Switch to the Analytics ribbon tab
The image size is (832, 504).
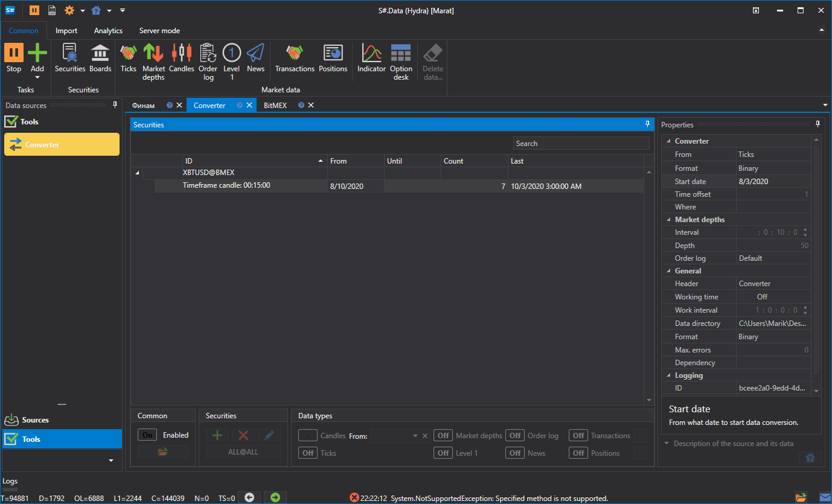pyautogui.click(x=108, y=31)
